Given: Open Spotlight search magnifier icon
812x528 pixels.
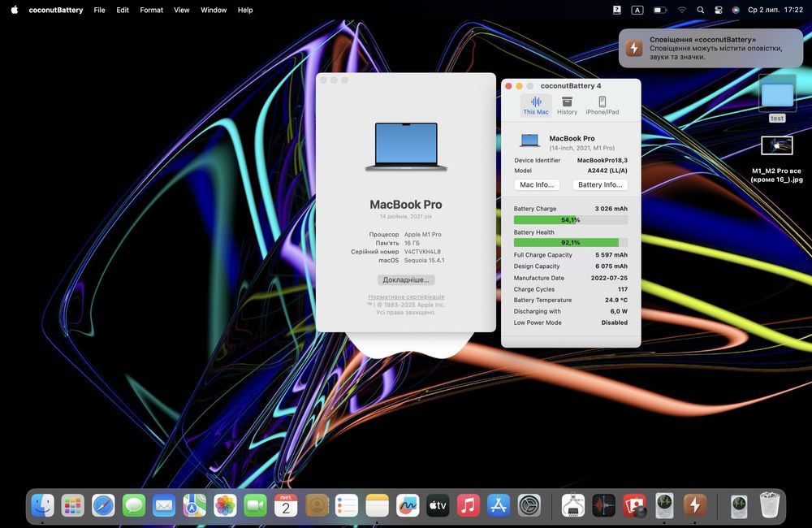Looking at the screenshot, I should coord(700,10).
